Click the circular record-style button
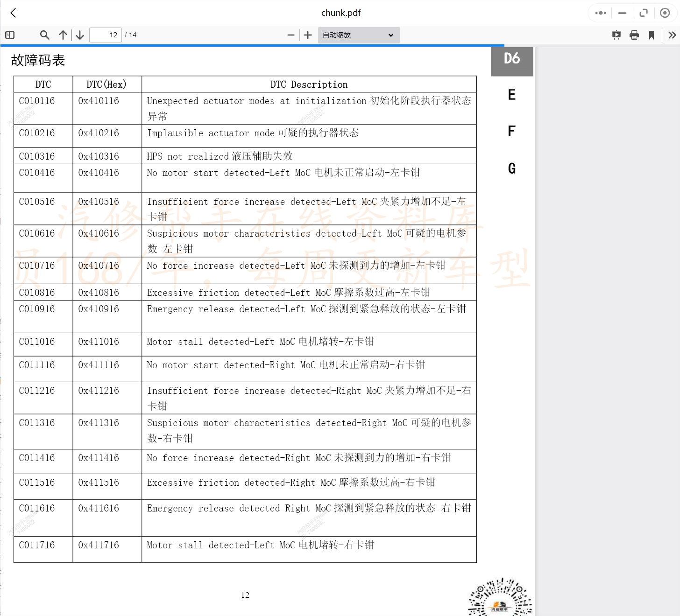Viewport: 680px width, 616px height. click(x=665, y=13)
